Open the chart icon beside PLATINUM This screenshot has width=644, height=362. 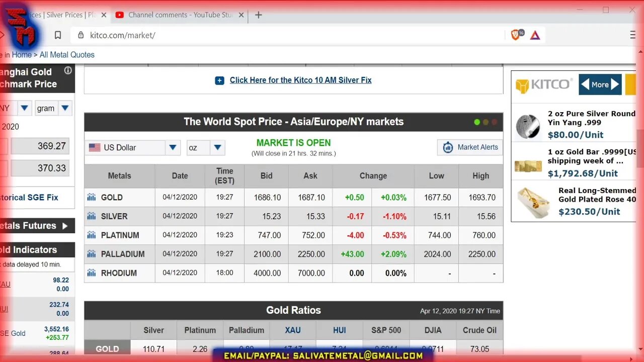pyautogui.click(x=91, y=235)
